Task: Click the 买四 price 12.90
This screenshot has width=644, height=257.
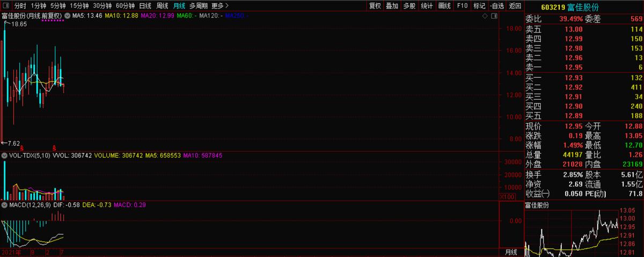Action: (573, 107)
